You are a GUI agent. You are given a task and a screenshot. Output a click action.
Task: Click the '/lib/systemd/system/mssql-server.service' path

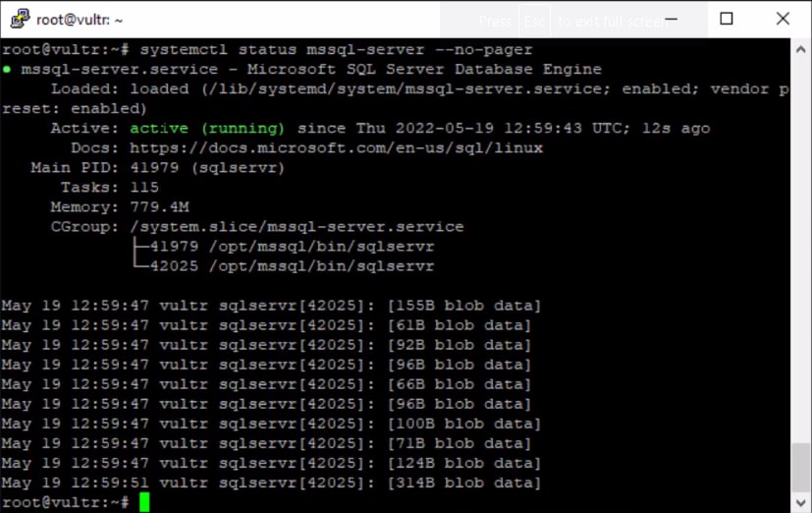[405, 89]
